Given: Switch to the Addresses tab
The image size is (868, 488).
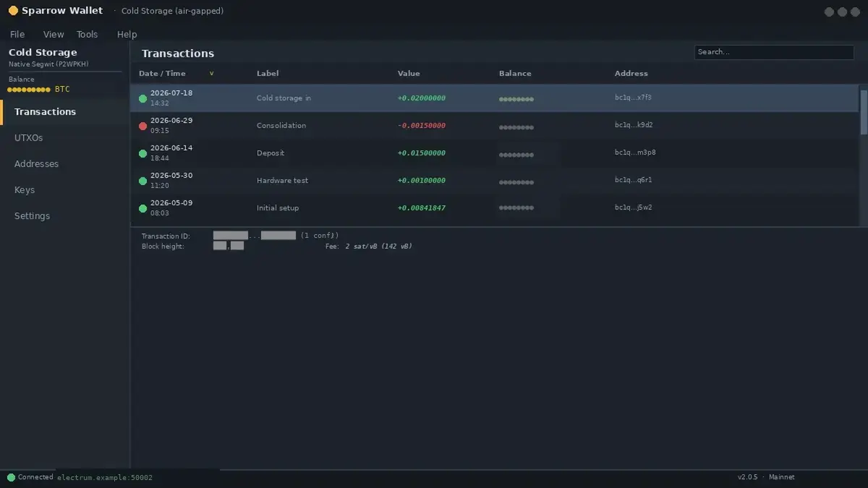Looking at the screenshot, I should click(65, 164).
